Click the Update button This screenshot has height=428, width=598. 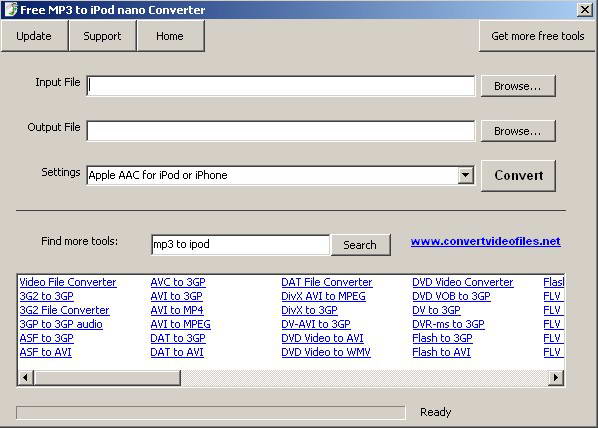click(x=34, y=36)
